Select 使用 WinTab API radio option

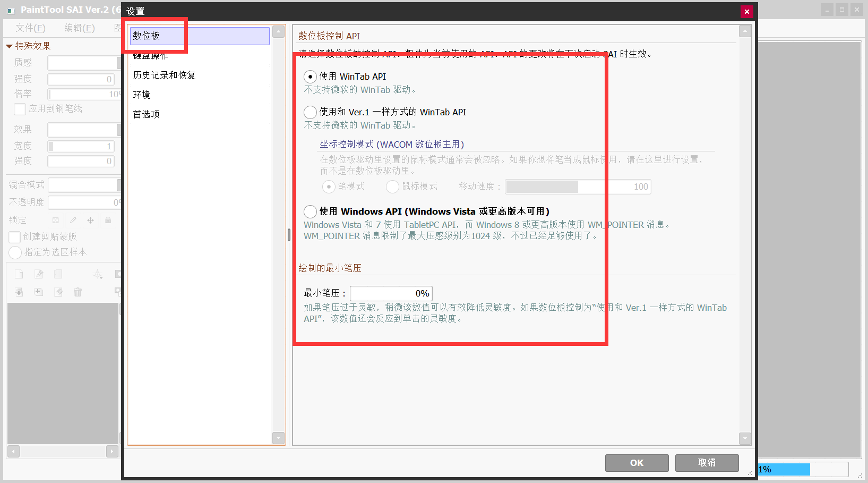pos(310,77)
